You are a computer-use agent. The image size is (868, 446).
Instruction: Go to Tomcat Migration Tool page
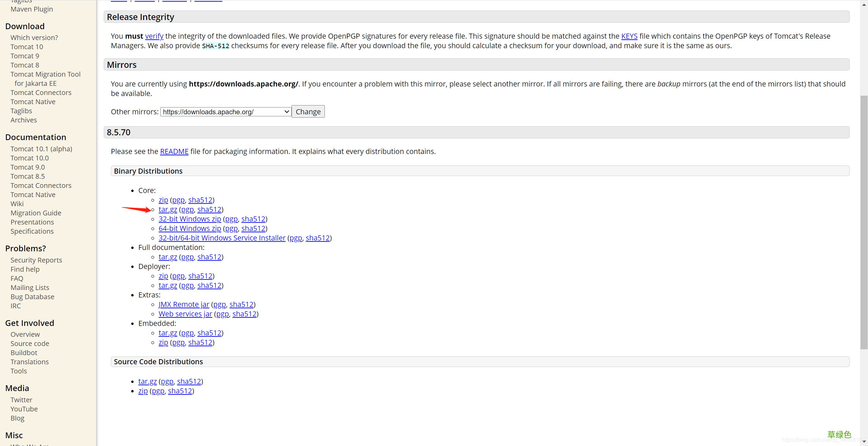click(x=45, y=74)
